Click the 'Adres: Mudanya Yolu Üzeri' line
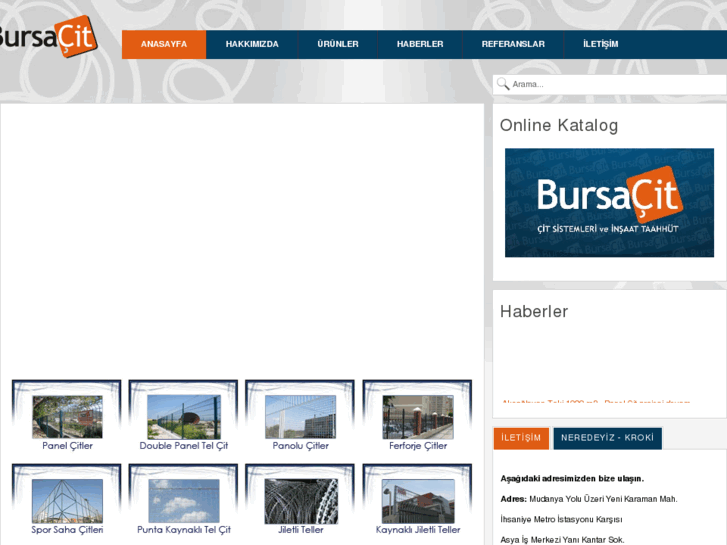Image resolution: width=727 pixels, height=545 pixels. pyautogui.click(x=589, y=499)
